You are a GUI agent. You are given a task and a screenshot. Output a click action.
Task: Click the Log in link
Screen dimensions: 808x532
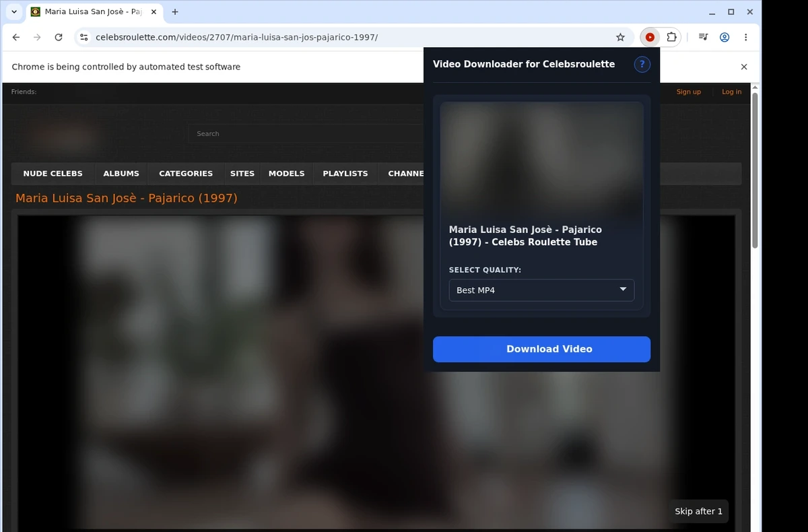732,92
